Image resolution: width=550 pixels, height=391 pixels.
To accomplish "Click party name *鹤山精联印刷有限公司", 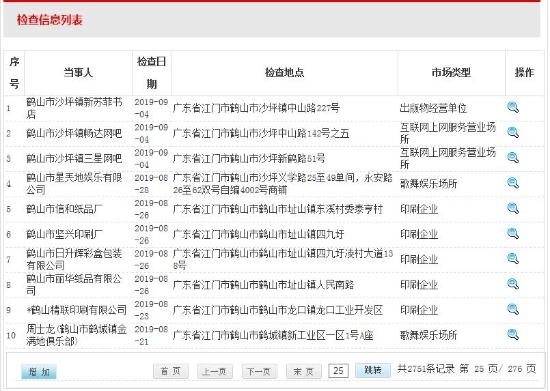I will point(76,310).
